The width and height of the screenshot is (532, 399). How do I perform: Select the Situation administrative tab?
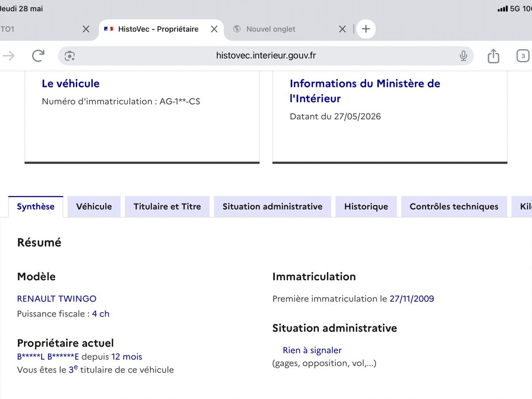pos(273,207)
